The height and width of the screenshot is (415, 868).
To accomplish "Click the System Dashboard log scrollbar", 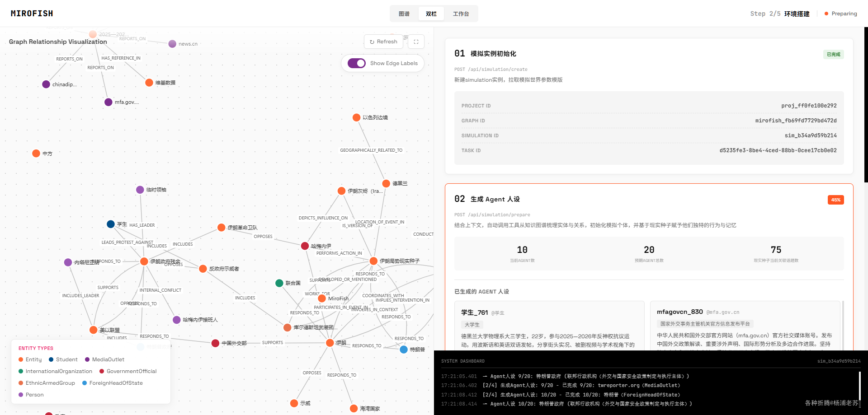I will click(x=859, y=386).
